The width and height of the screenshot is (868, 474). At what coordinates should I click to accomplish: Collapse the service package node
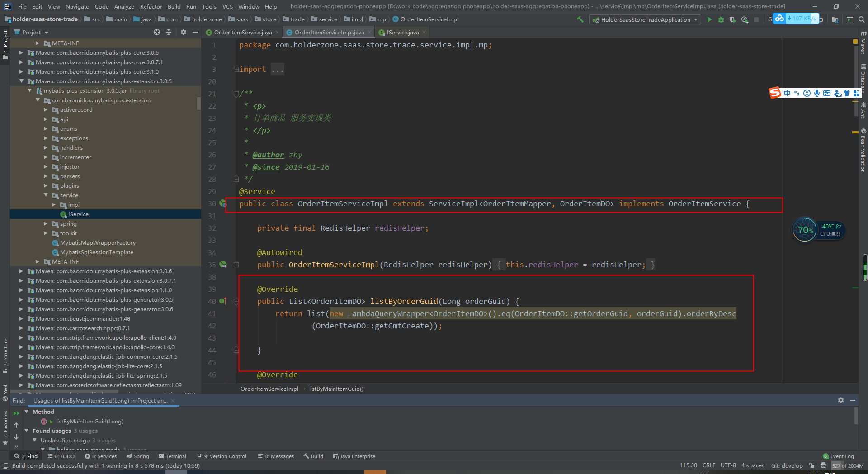[46, 195]
